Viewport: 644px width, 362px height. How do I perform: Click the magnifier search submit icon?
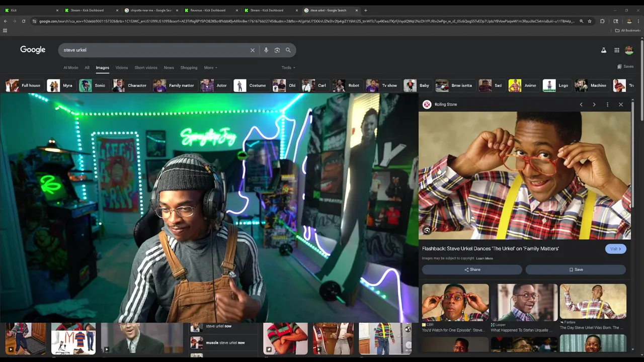(288, 50)
